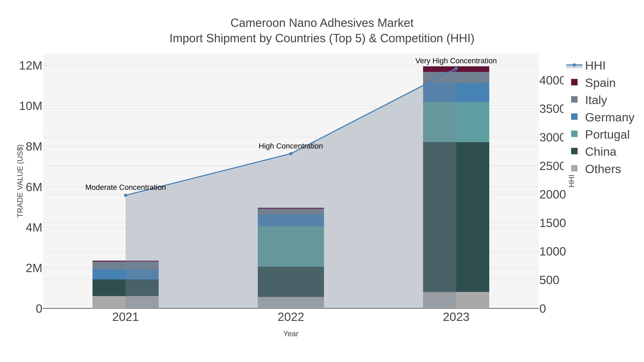Viewport: 644px width, 362px height.
Task: Click the HHI legend line marker
Action: pos(574,65)
